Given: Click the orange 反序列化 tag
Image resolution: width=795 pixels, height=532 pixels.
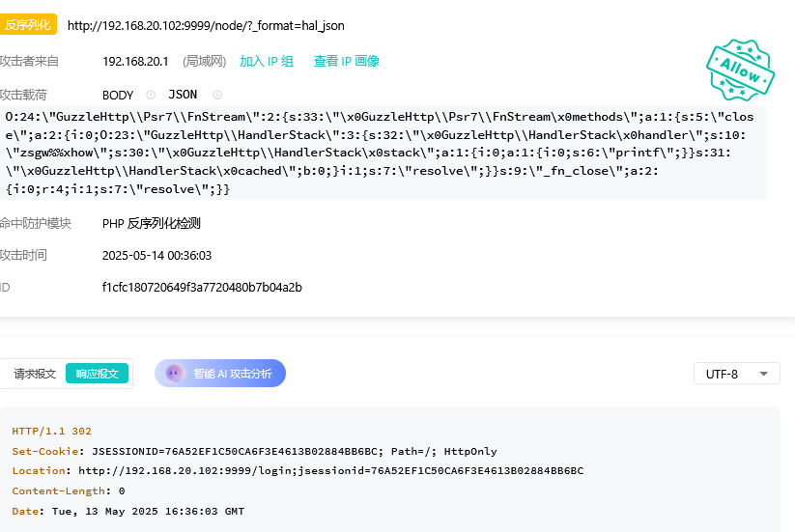Looking at the screenshot, I should [x=28, y=25].
